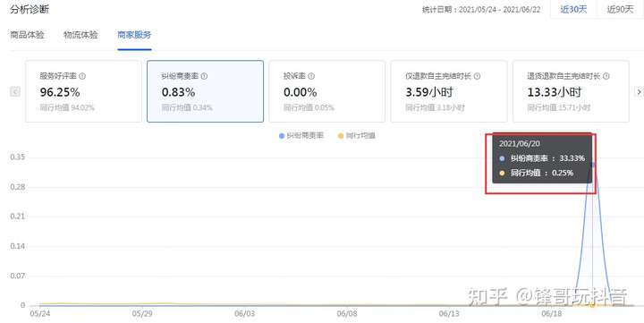Click the 06/20 peak data point
This screenshot has width=644, height=323.
point(592,165)
